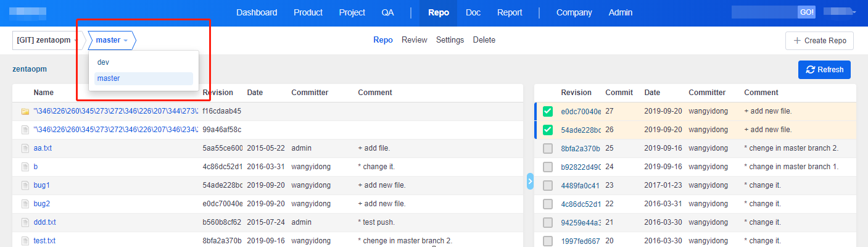Click the file icon next to ddd.txt
The image size is (868, 247).
(25, 222)
